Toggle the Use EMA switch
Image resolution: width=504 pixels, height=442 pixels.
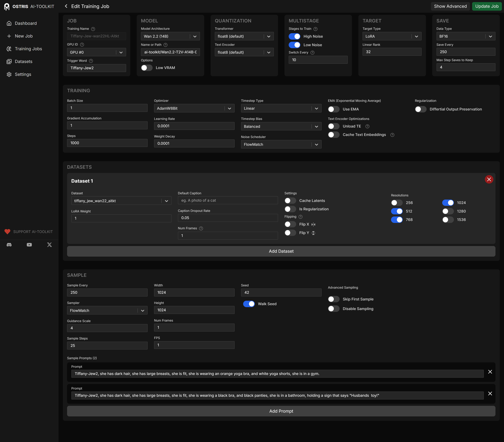[334, 109]
